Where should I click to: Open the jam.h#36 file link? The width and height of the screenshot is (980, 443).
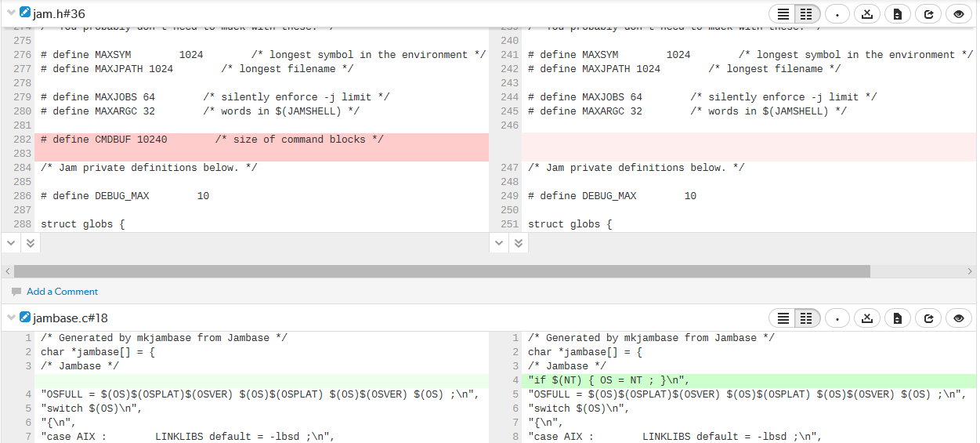tap(59, 14)
